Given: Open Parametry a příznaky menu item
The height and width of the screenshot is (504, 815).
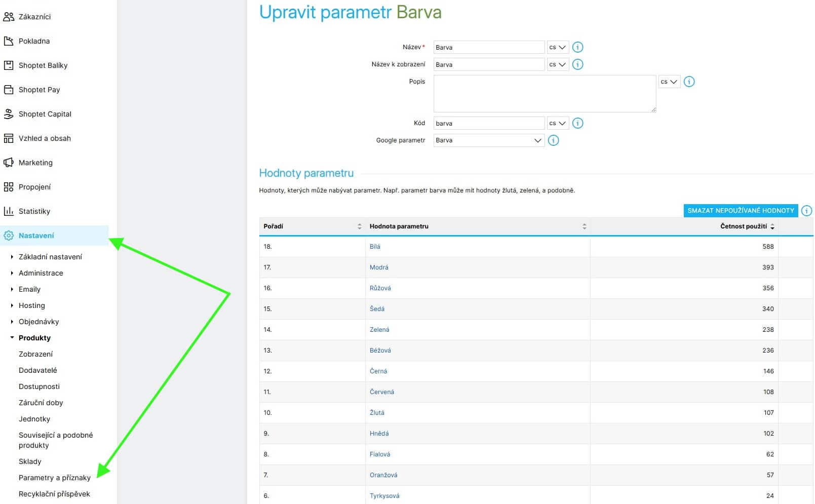Looking at the screenshot, I should pyautogui.click(x=55, y=478).
